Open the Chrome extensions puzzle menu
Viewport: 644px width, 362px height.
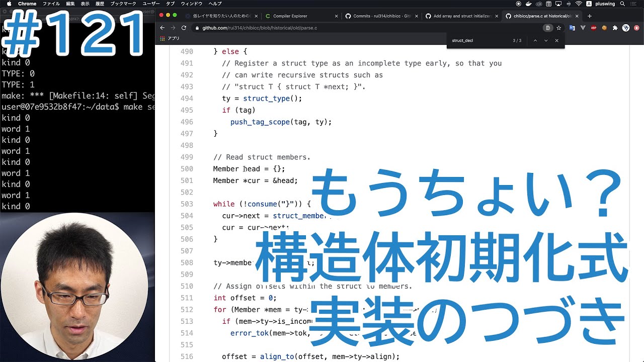pyautogui.click(x=615, y=28)
